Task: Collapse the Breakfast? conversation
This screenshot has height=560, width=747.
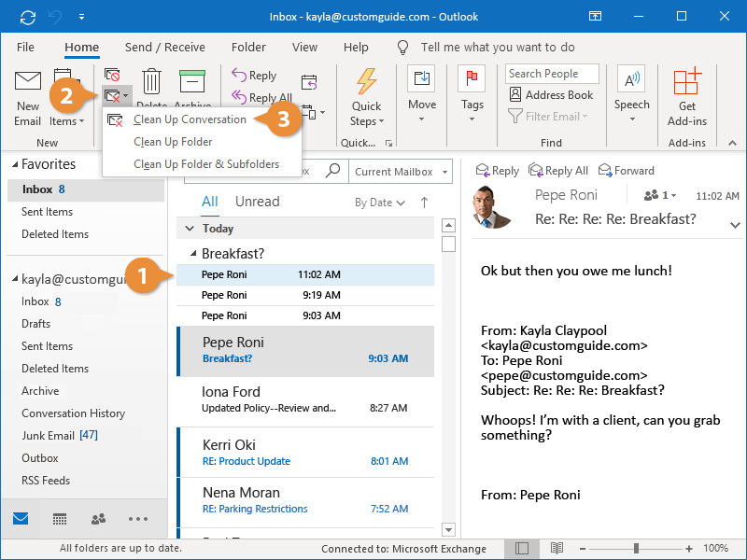Action: pos(193,253)
